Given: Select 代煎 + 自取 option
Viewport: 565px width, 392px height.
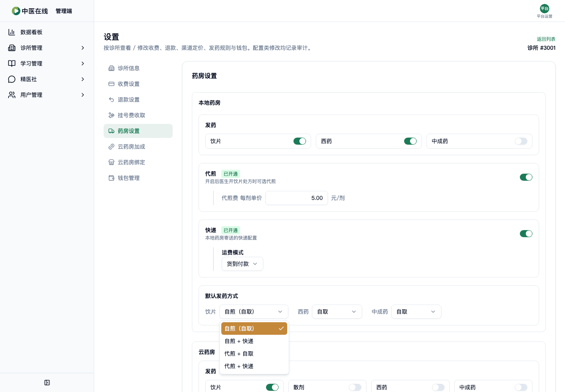Looking at the screenshot, I should click(254, 354).
